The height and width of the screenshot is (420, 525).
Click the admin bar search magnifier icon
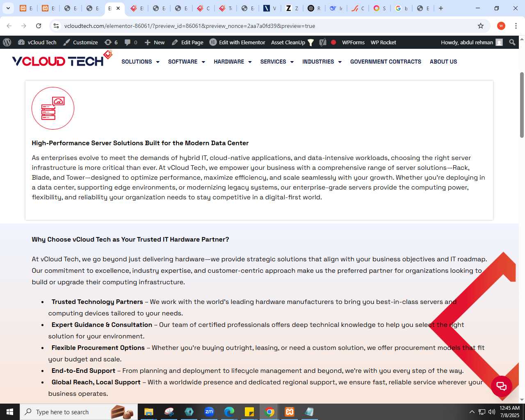click(512, 42)
